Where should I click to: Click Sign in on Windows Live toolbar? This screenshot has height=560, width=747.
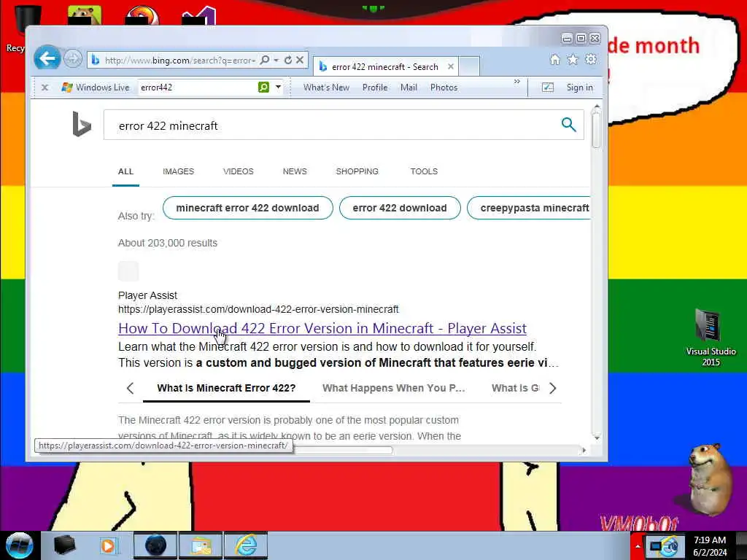pyautogui.click(x=580, y=87)
